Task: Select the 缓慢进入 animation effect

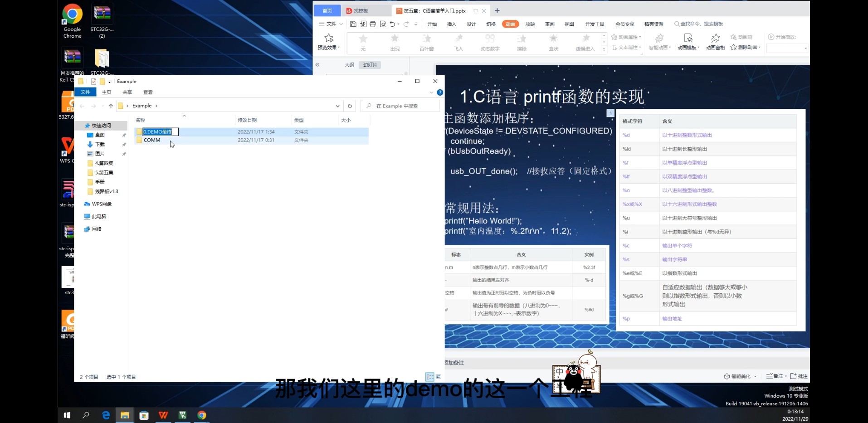Action: point(585,43)
